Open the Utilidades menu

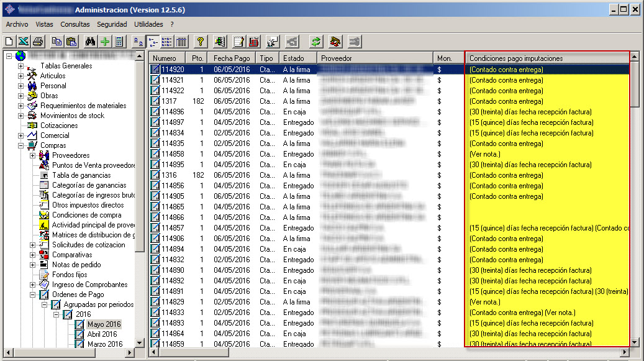[148, 24]
